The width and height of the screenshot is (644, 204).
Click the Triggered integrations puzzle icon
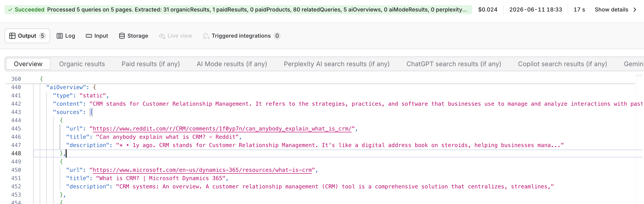coord(206,36)
